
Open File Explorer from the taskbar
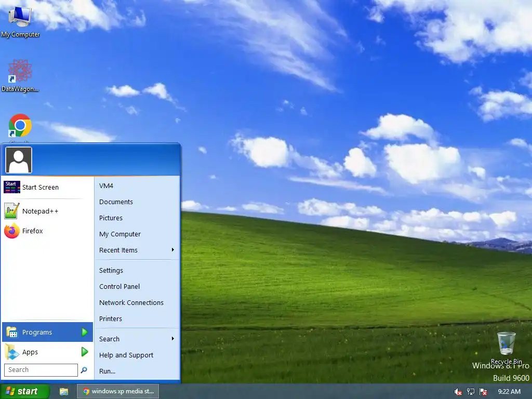[64, 392]
